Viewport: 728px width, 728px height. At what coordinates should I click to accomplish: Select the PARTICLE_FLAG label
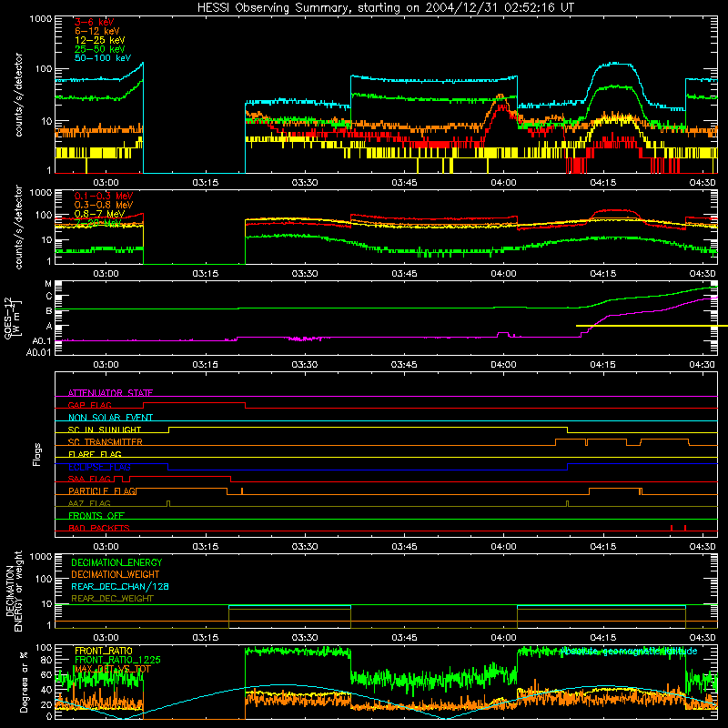tap(102, 490)
